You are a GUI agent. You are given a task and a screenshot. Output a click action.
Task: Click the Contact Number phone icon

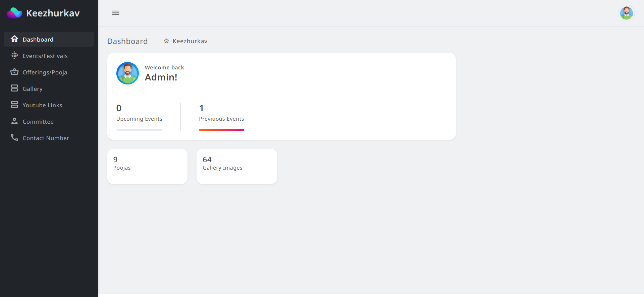14,138
